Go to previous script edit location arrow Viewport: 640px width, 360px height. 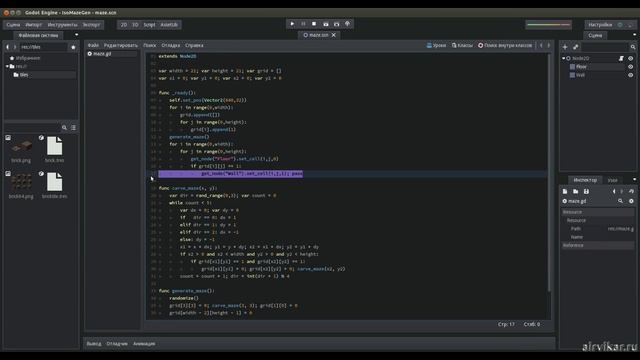541,45
